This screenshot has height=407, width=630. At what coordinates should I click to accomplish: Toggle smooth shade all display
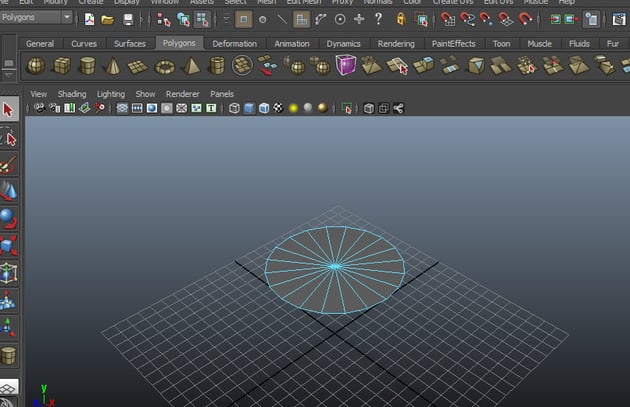[249, 108]
